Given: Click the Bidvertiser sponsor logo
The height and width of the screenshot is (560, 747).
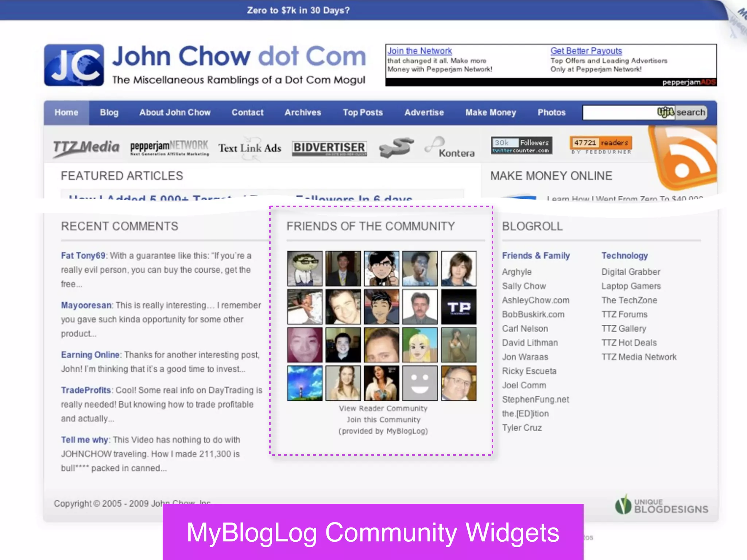Looking at the screenshot, I should coord(329,148).
